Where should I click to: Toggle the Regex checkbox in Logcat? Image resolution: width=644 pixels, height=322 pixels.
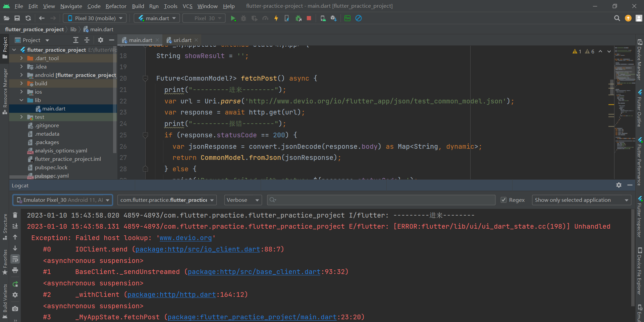pos(503,200)
